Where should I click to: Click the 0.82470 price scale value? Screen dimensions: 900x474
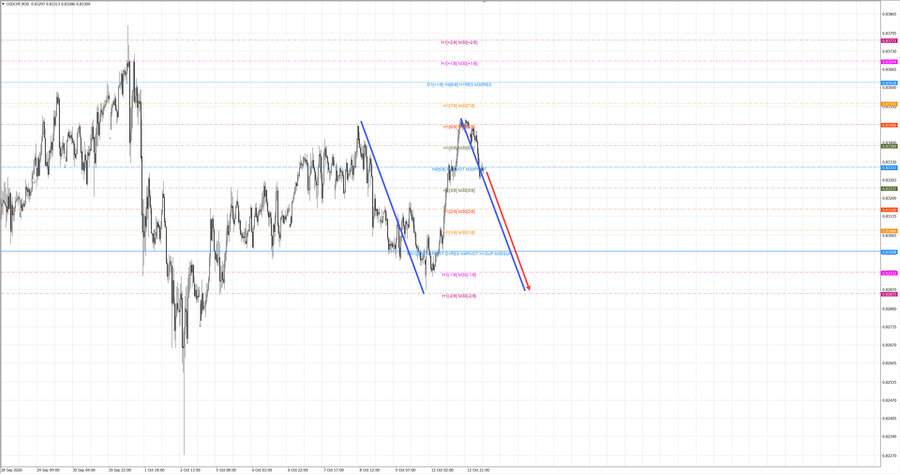(x=889, y=400)
